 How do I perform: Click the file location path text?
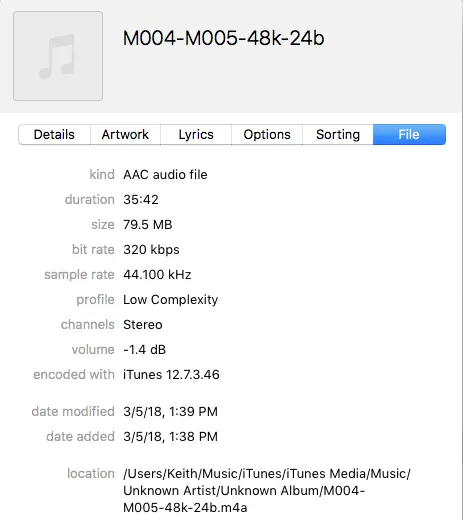click(267, 491)
